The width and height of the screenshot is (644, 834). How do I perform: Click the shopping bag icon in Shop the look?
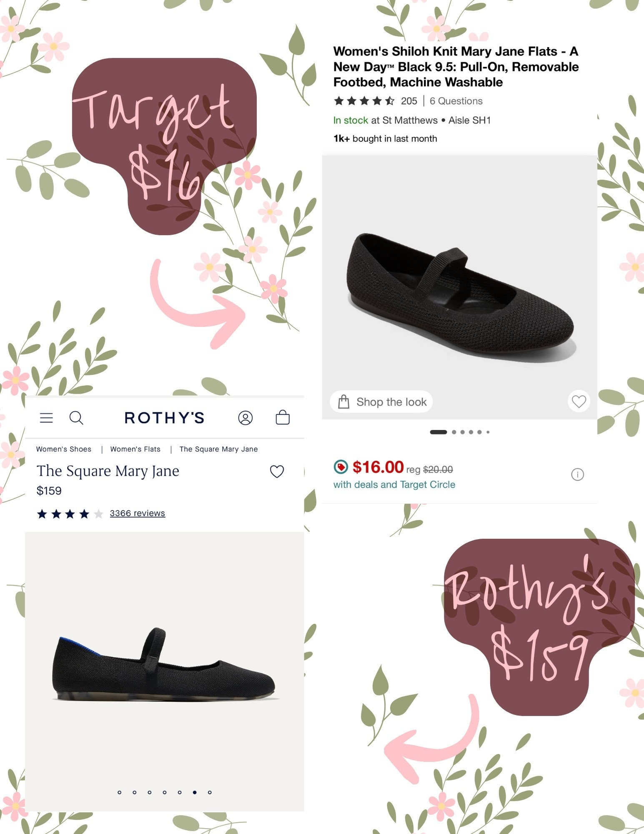point(344,402)
